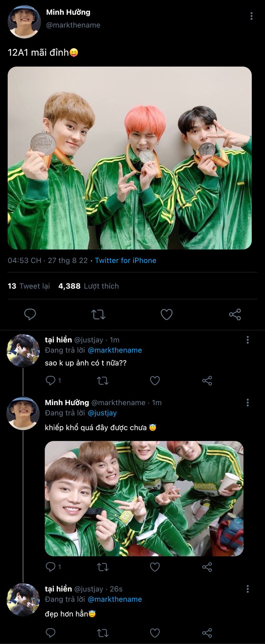Screen dimensions: 265x644
Task: Retweet the 'đẹp hơn hẳn' reply
Action: coord(103,633)
